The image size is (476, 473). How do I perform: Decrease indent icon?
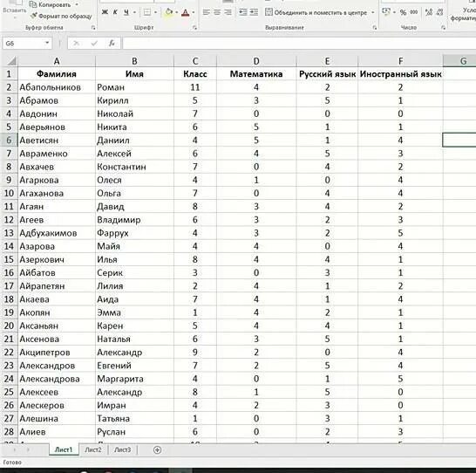tap(242, 12)
